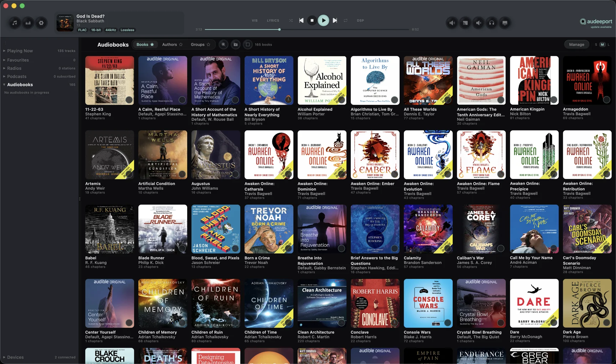Open the VIS visualizer view
The image size is (616, 364).
point(255,21)
